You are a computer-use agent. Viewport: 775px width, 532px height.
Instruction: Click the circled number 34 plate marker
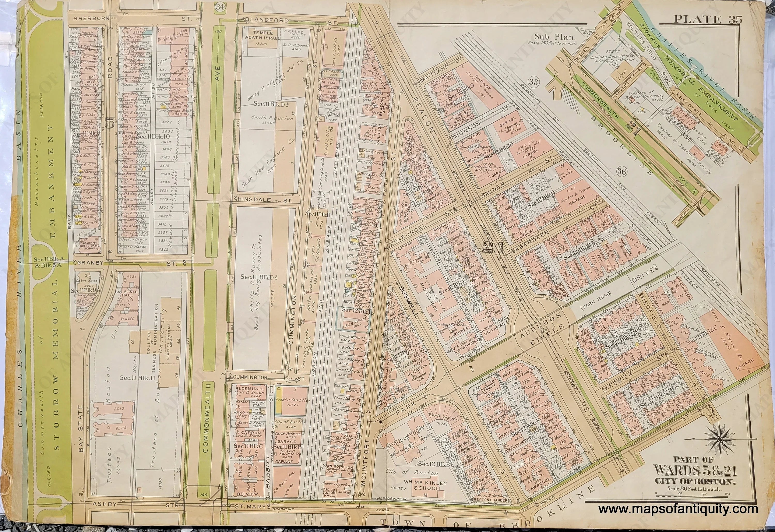(220, 7)
